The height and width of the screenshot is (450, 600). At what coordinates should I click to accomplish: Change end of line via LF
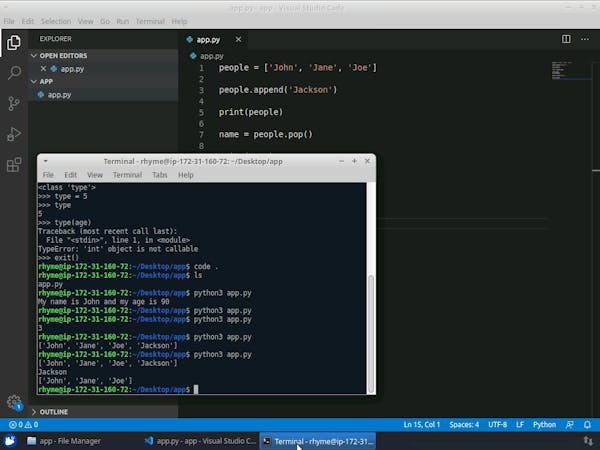520,425
